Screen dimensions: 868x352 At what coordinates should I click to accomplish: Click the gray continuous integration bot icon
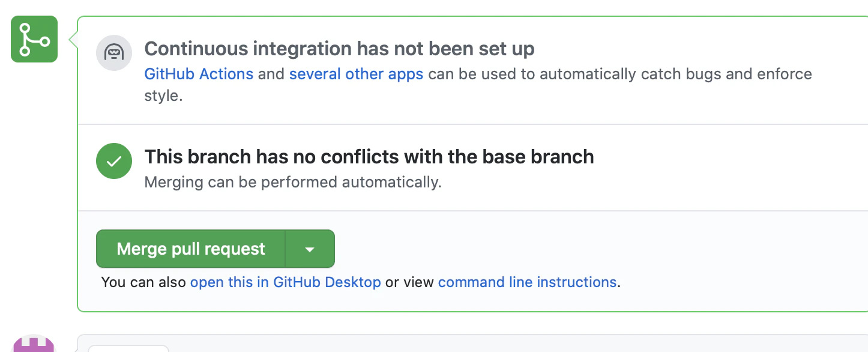(114, 53)
